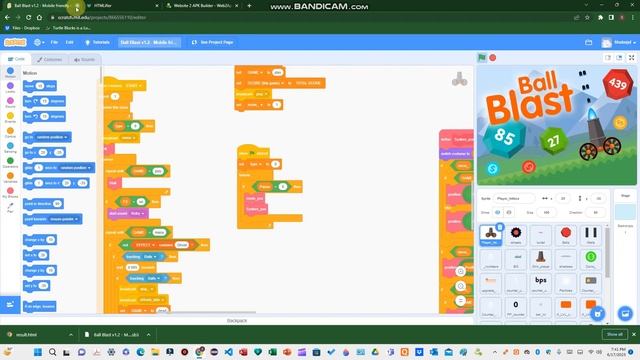Zoom in the code workspace
The width and height of the screenshot is (640, 360).
click(460, 271)
